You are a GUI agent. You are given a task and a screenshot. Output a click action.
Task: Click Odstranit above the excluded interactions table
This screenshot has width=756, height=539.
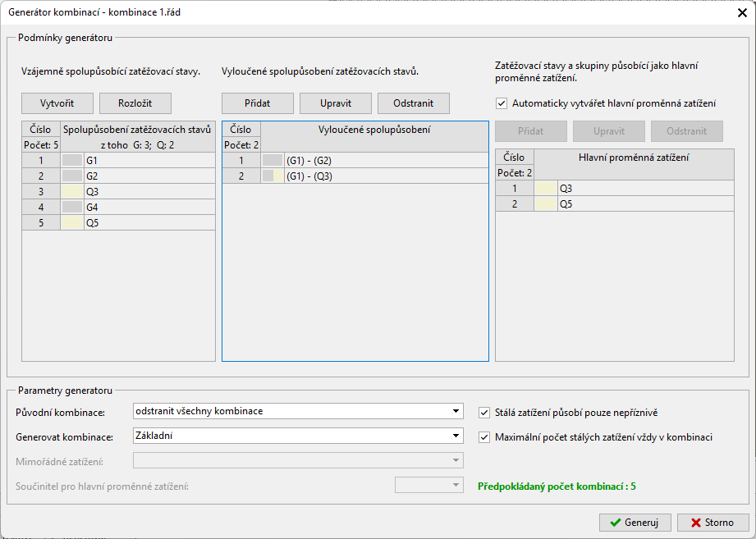pyautogui.click(x=413, y=103)
